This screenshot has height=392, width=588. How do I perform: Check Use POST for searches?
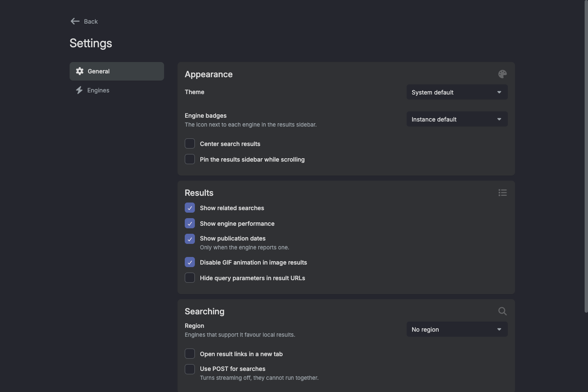click(190, 370)
